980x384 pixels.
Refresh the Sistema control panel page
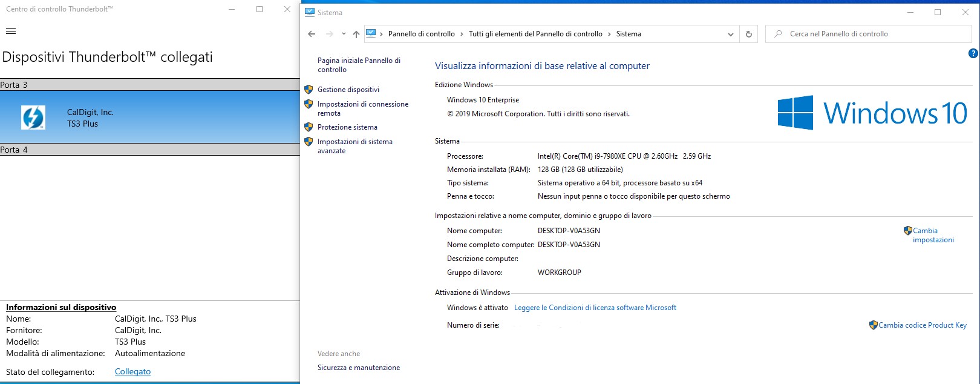coord(748,34)
